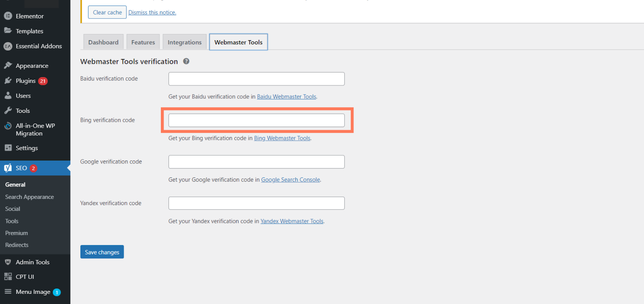Click the Plugins plug icon

(x=8, y=81)
